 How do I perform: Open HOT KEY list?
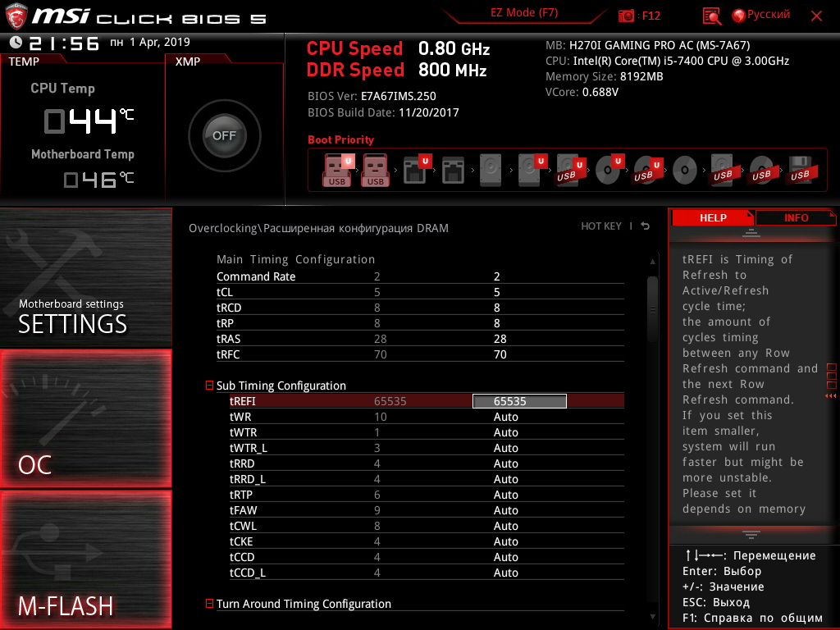coord(601,226)
